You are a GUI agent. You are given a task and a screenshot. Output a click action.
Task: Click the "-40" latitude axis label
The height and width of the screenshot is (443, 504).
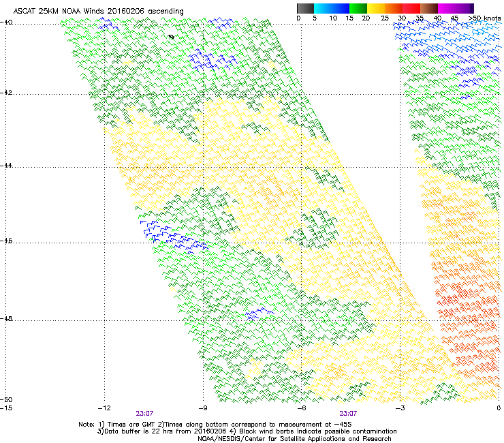tap(6, 22)
